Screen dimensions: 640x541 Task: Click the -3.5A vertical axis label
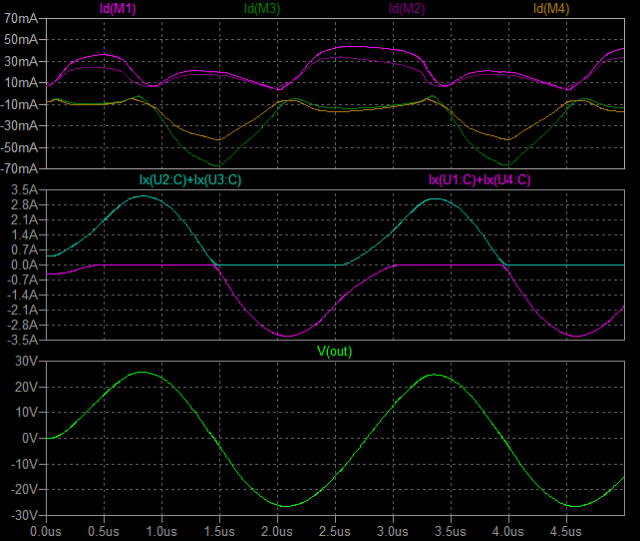pos(20,340)
